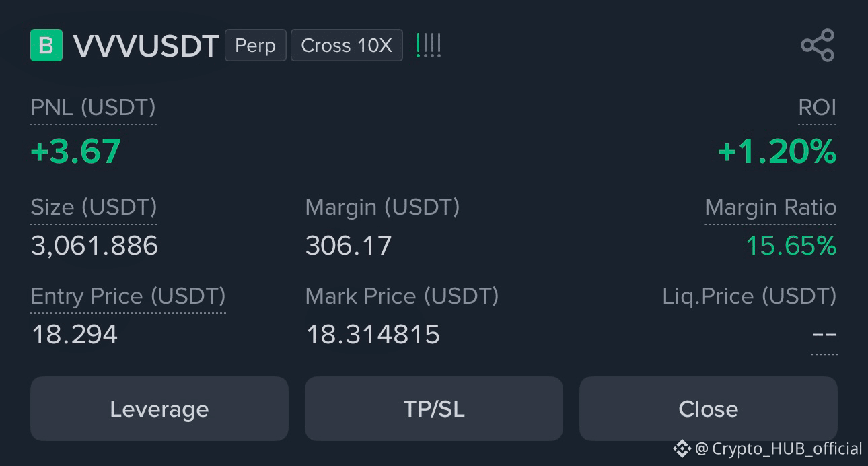This screenshot has height=466, width=868.
Task: Click the Entry Price (USDT) label
Action: 128,296
